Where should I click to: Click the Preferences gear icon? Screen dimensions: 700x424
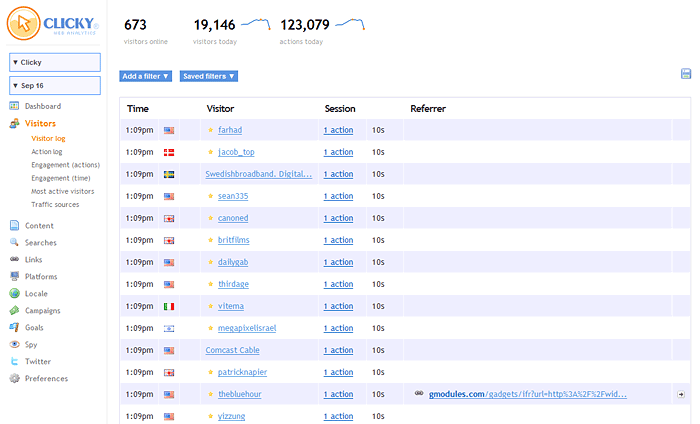14,378
